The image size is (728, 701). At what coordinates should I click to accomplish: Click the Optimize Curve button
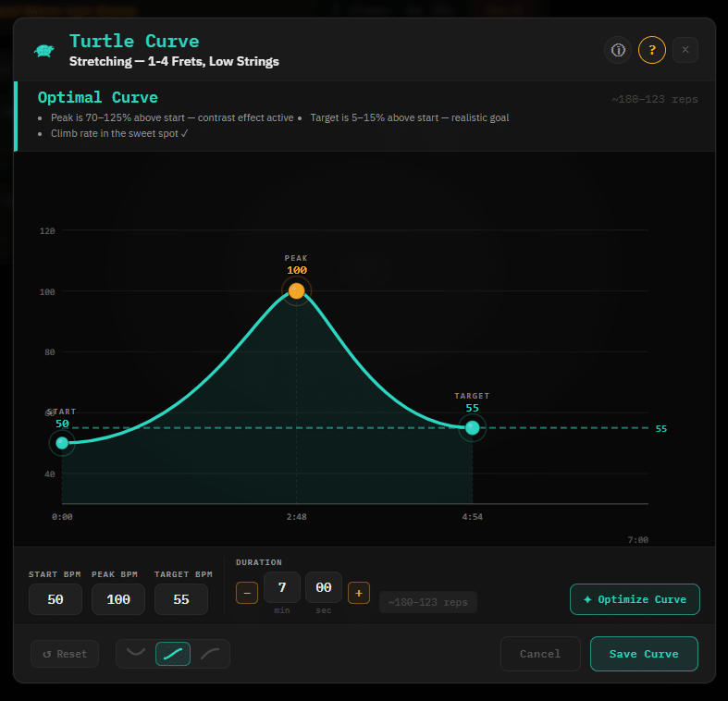(635, 599)
